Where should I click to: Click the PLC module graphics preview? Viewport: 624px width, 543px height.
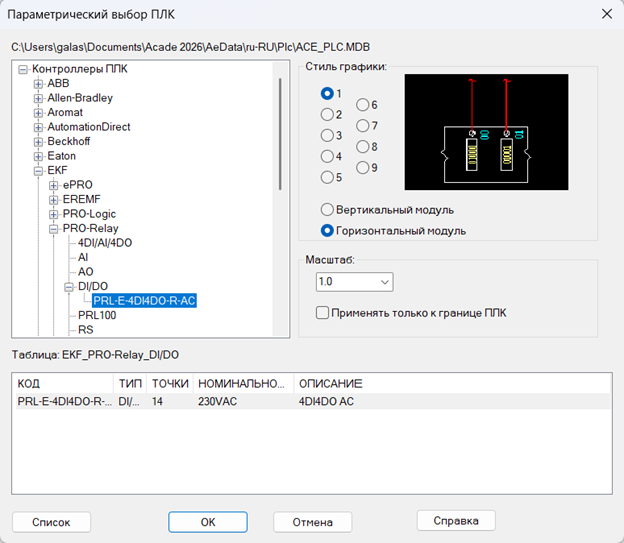tap(486, 132)
